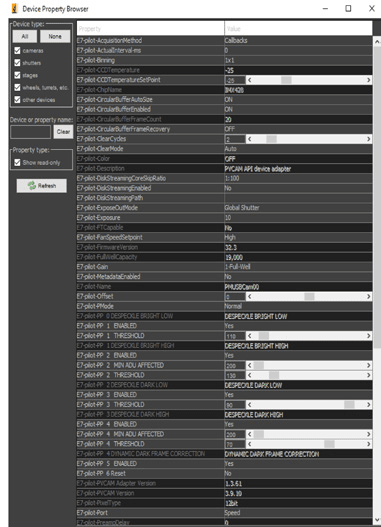Open the Gain 1-Full-Well dropdown

tap(298, 267)
